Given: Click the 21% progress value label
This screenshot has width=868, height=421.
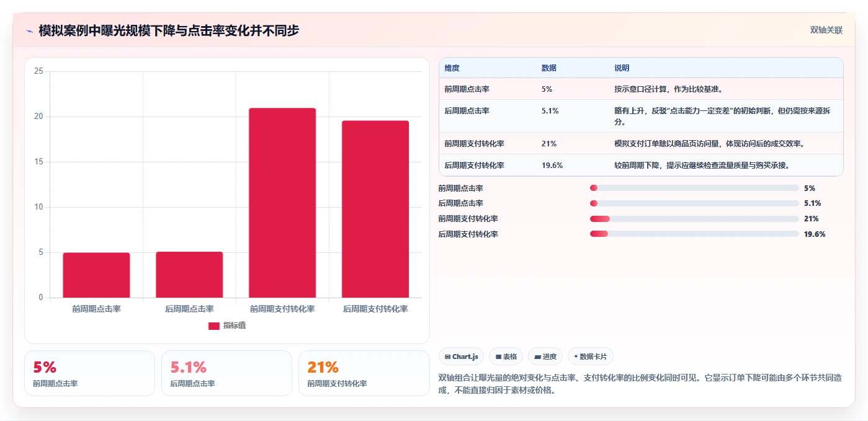Looking at the screenshot, I should pyautogui.click(x=812, y=219).
